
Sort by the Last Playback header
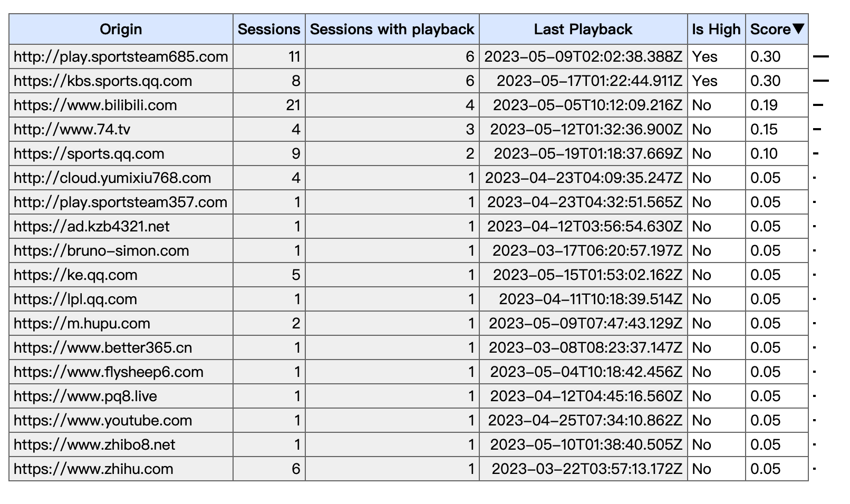(583, 30)
